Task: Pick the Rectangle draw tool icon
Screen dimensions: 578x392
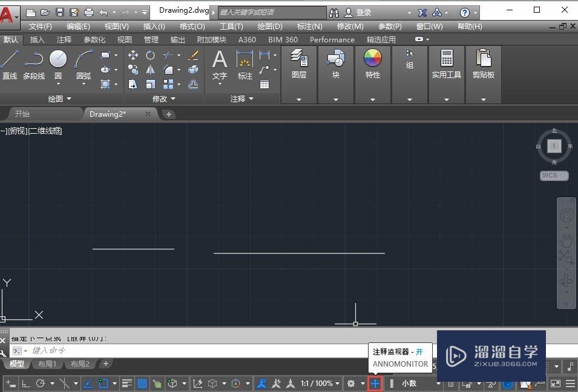Action: coord(105,55)
